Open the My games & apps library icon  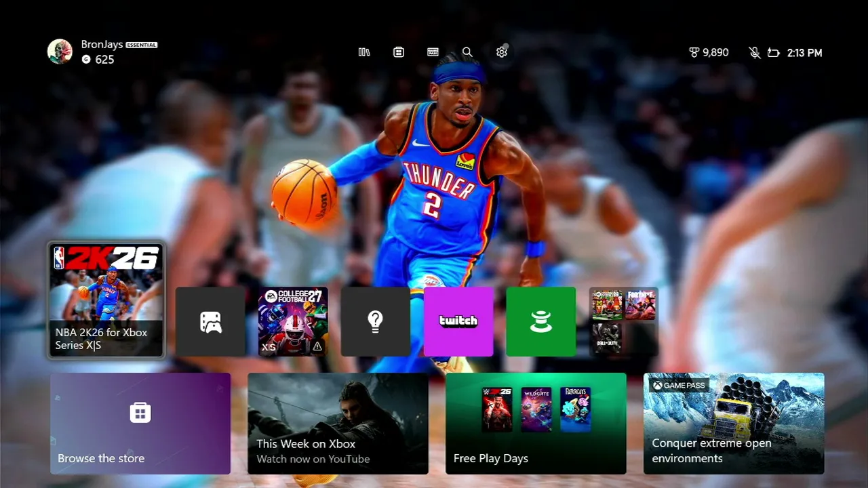[364, 52]
